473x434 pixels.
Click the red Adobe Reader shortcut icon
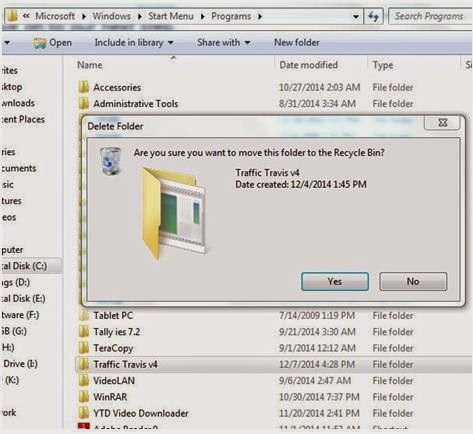tap(84, 427)
